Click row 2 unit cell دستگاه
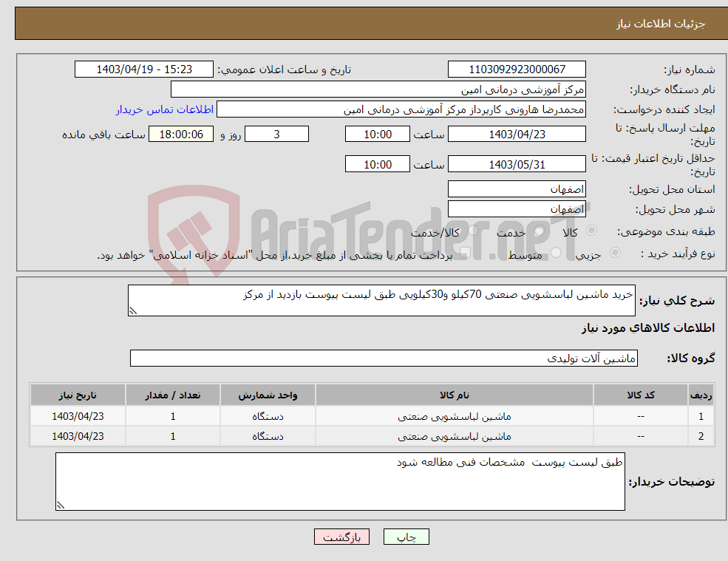728x561 pixels. pyautogui.click(x=268, y=436)
